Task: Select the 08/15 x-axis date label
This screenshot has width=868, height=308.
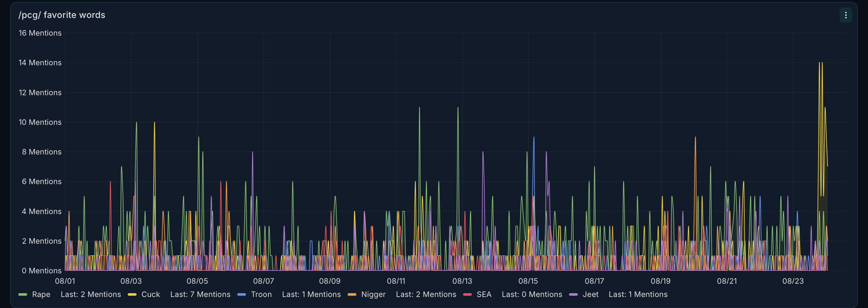Action: pos(528,281)
